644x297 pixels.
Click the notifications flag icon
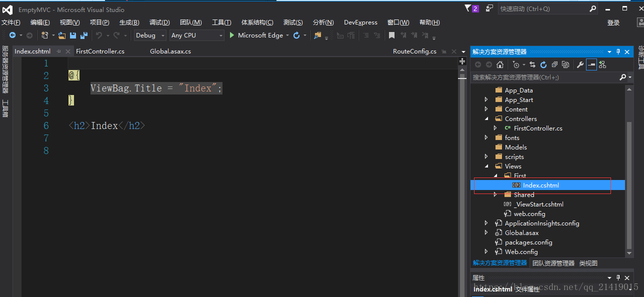point(468,8)
